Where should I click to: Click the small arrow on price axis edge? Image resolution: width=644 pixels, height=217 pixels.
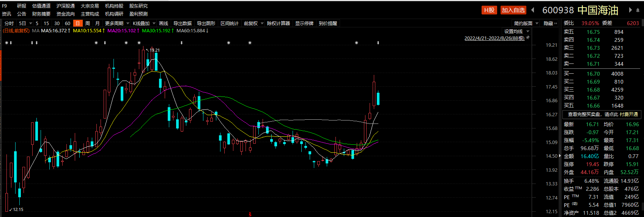pos(560,156)
